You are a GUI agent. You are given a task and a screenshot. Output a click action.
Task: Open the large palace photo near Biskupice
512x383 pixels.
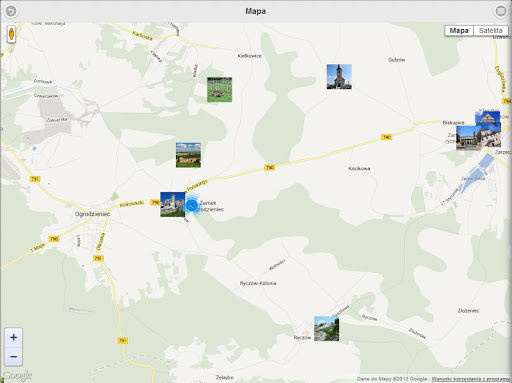478,137
